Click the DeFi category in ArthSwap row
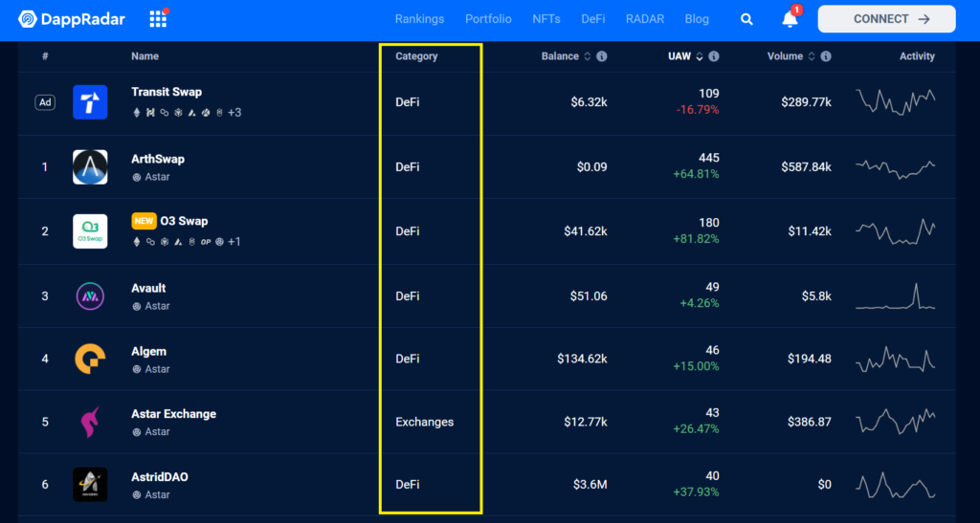 (x=408, y=167)
